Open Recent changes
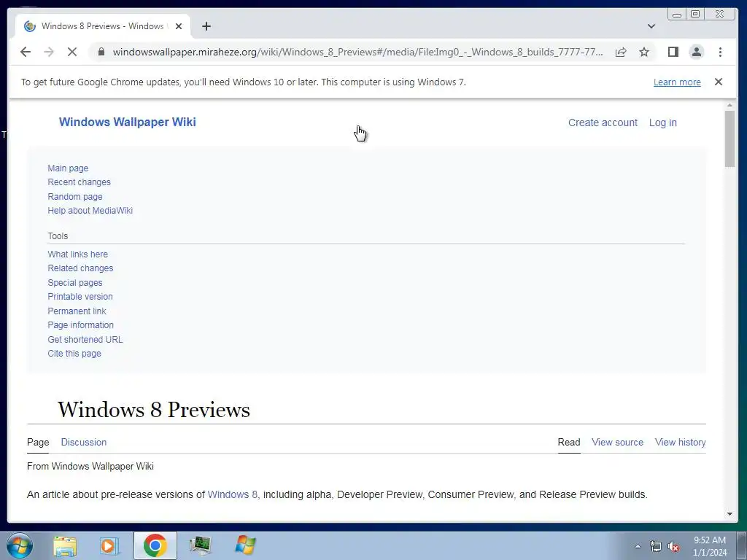747x560 pixels. coord(79,182)
